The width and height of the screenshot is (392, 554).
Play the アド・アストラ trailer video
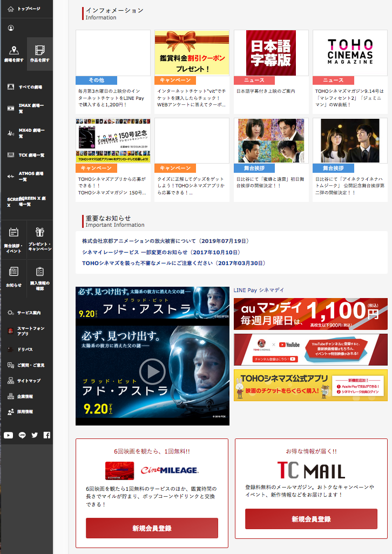click(152, 371)
